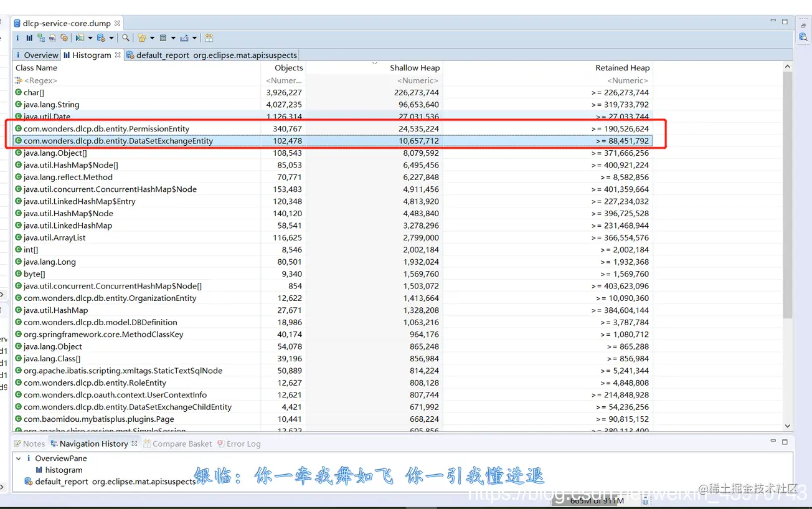Click the Compare to another heap dump icon
Screen dimensions: 812x509
coord(209,38)
